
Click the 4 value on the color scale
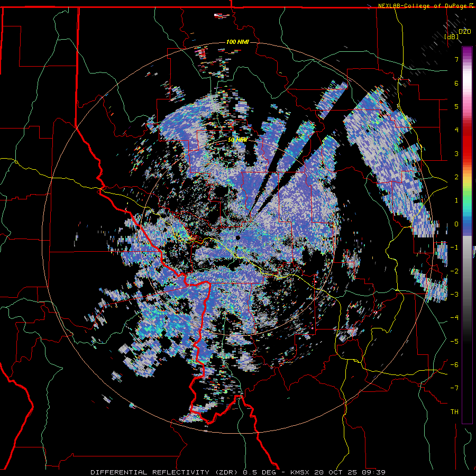pyautogui.click(x=456, y=130)
